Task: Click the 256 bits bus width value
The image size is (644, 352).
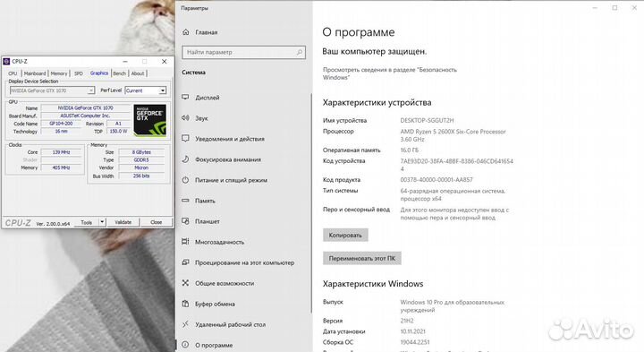Action: pyautogui.click(x=141, y=176)
